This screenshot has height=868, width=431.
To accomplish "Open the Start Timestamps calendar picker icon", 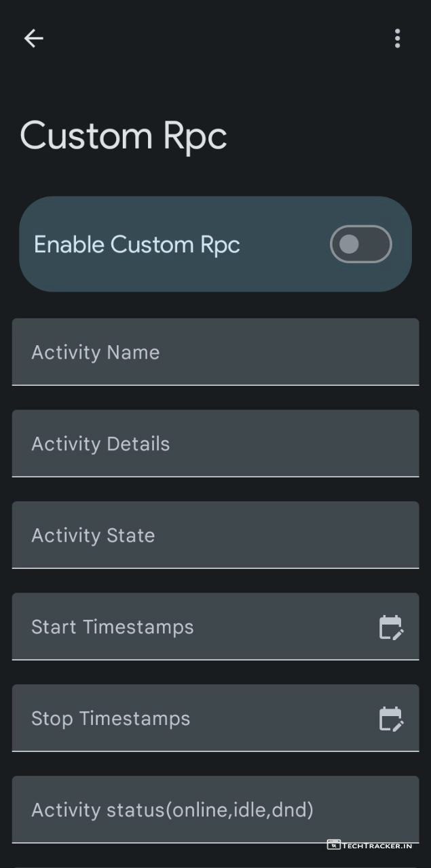I will 390,627.
